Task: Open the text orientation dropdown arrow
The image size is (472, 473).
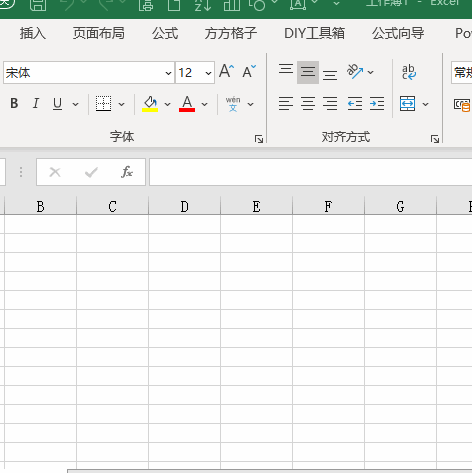Action: (x=370, y=72)
